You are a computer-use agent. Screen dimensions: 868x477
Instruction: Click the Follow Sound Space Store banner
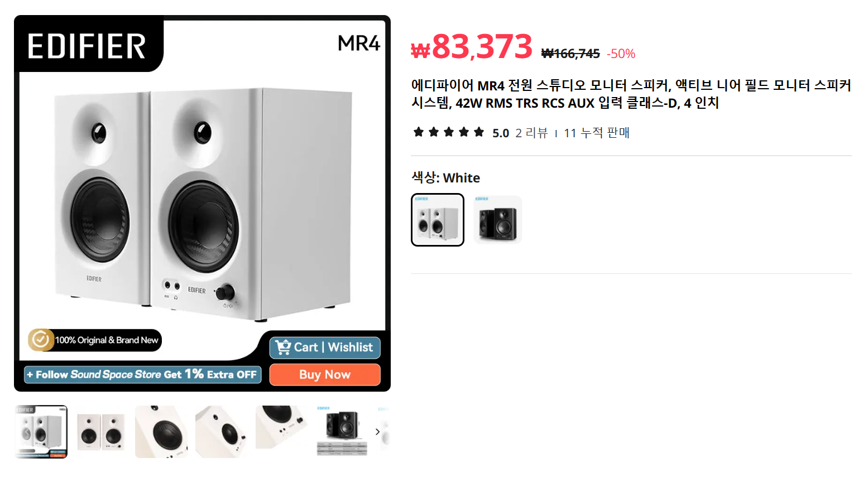tap(142, 374)
